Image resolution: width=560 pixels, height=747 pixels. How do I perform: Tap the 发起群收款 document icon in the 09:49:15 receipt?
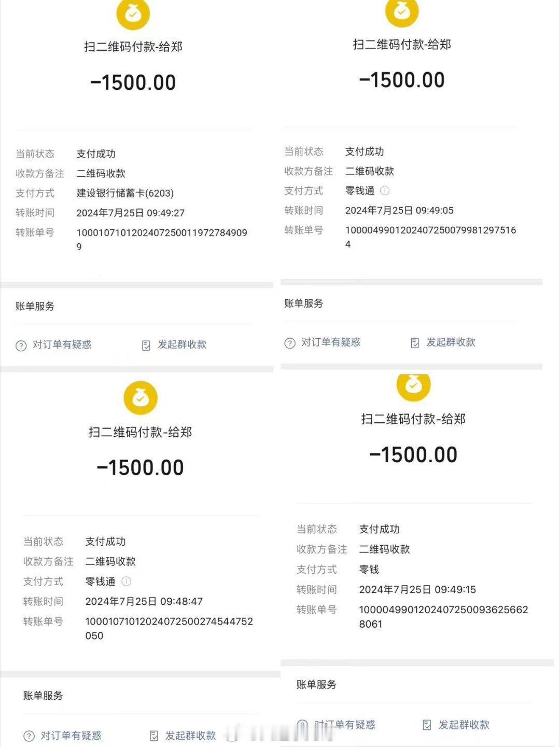(x=427, y=725)
